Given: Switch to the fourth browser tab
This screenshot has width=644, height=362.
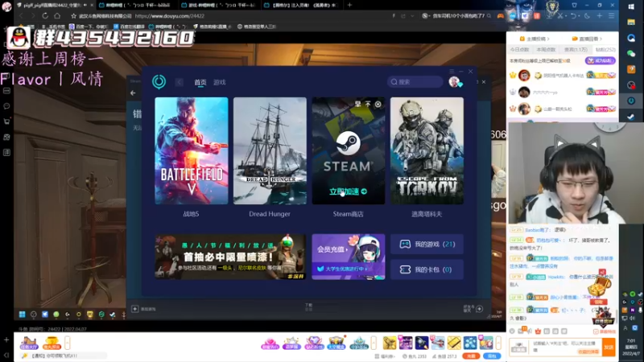Looking at the screenshot, I should point(301,5).
